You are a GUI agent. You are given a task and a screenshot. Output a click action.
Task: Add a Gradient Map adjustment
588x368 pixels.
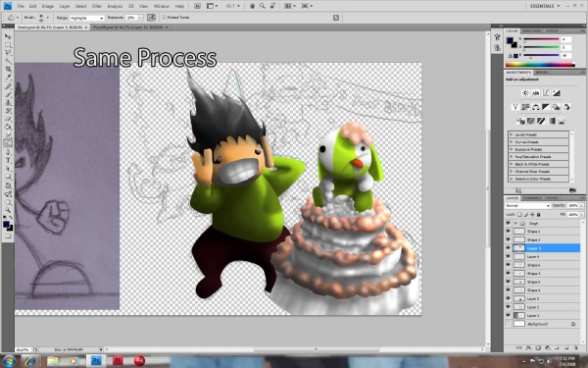(551, 121)
